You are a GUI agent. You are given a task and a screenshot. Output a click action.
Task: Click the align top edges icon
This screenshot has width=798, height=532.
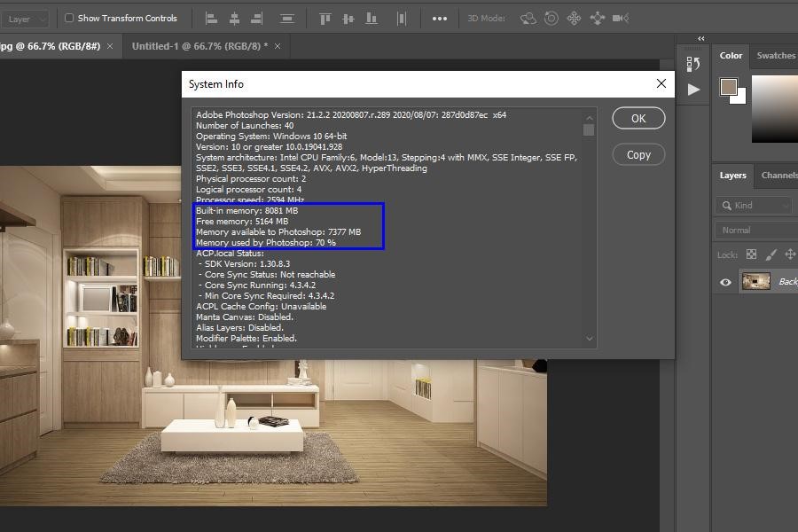[325, 18]
